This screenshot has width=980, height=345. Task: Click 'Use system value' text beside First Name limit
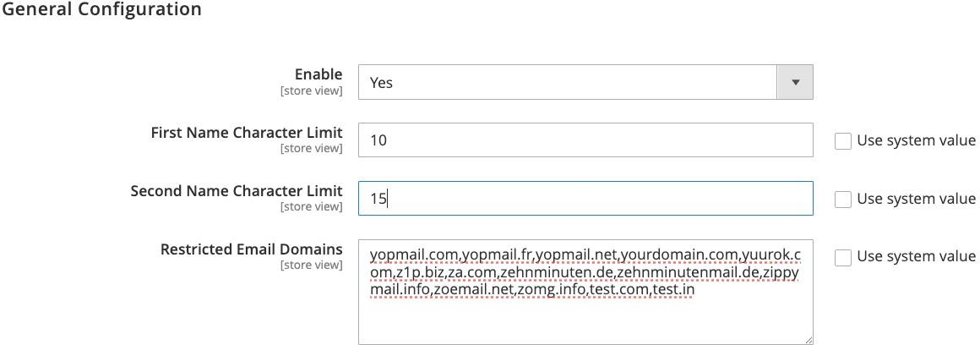coord(916,140)
